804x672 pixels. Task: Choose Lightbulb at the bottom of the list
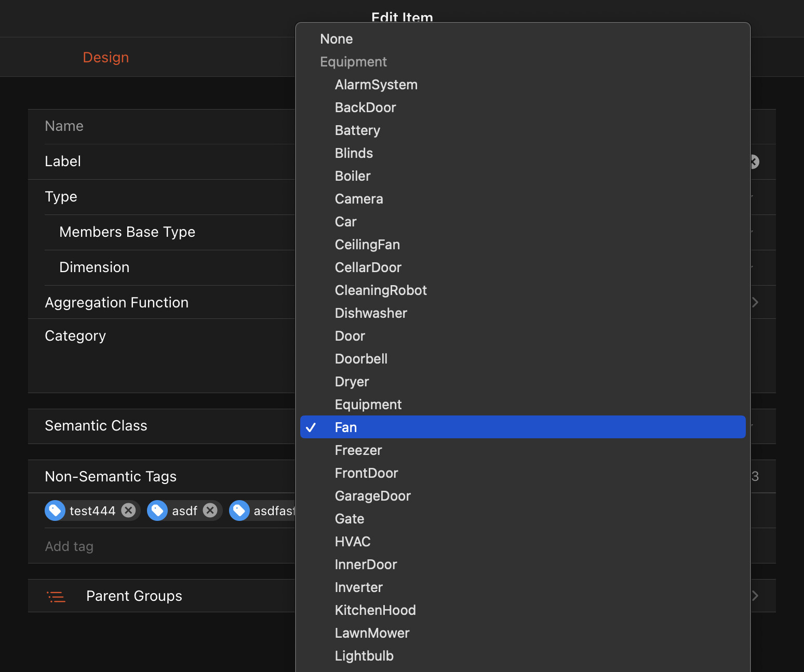pos(364,655)
